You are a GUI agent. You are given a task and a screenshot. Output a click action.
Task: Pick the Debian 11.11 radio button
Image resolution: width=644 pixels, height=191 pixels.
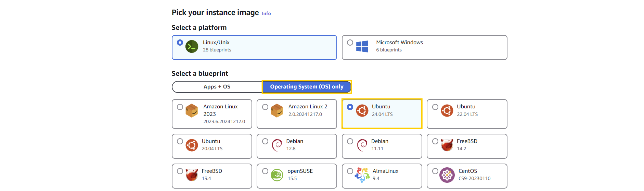tap(350, 141)
